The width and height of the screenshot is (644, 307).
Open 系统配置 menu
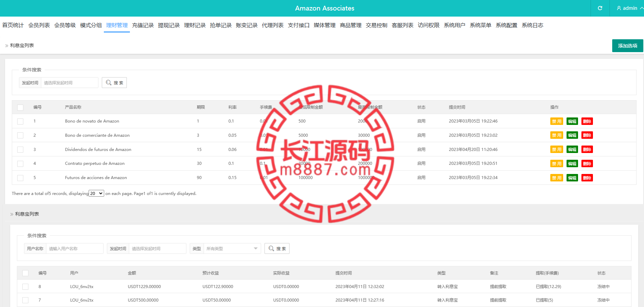coord(506,25)
